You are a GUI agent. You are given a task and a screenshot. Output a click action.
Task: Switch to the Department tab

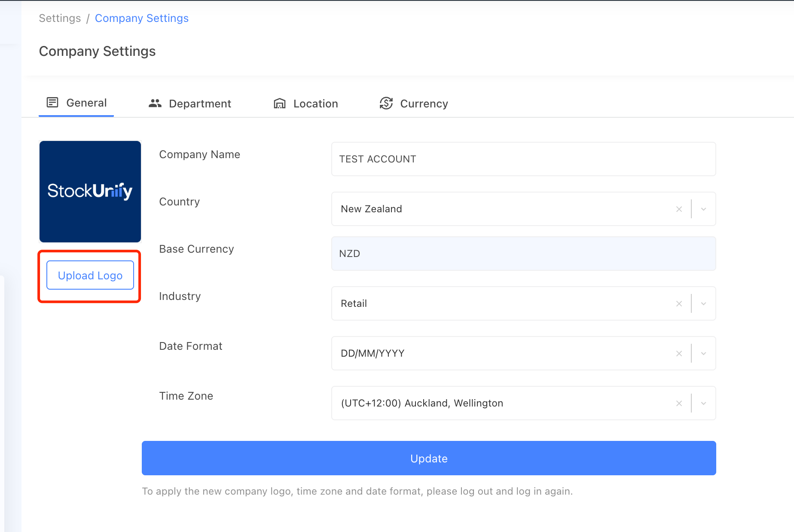200,104
